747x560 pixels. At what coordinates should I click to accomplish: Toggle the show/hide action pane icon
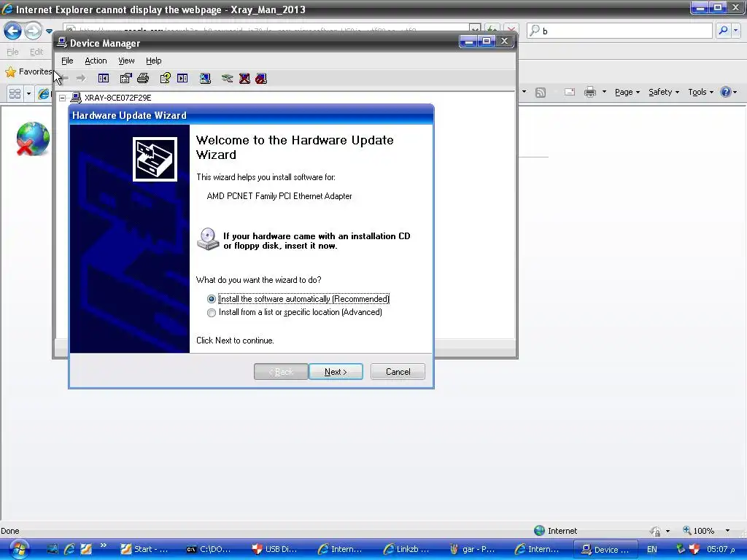[182, 78]
